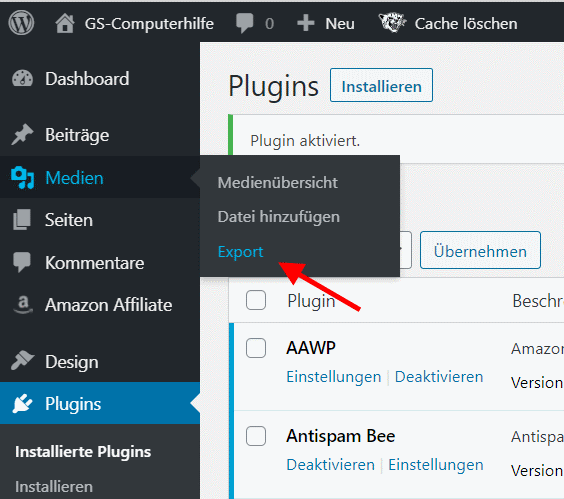Open Einstellungen link under Antispam Bee

click(x=436, y=464)
